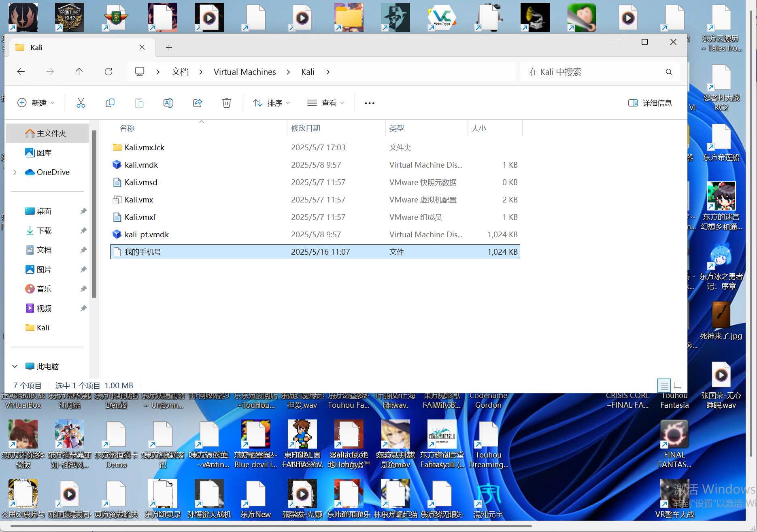Unpin 图片 from quick access

click(83, 269)
